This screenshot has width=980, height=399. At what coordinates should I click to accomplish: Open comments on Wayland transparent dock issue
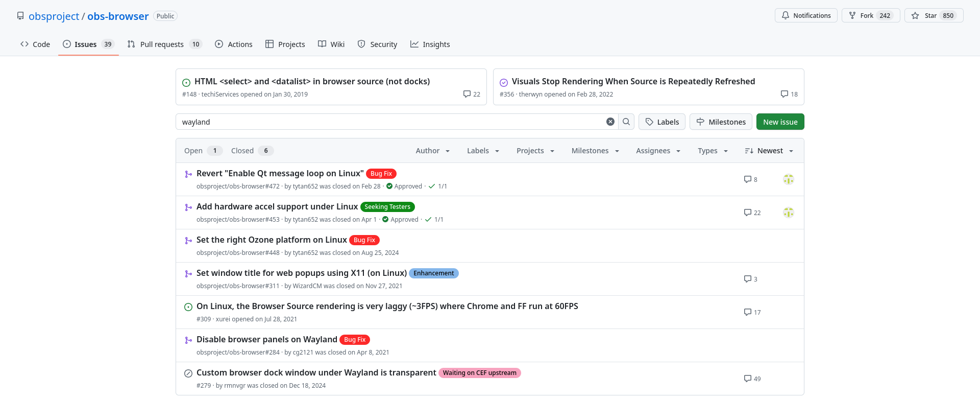[752, 379]
